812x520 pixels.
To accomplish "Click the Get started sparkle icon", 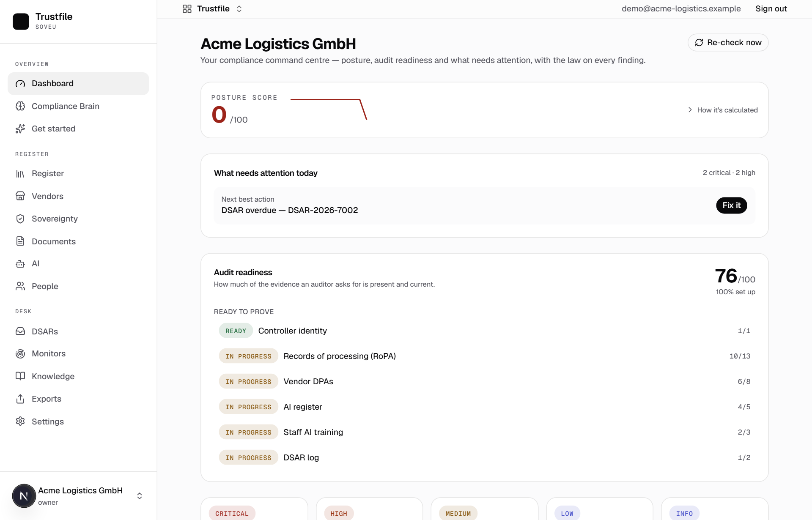I will coord(20,129).
